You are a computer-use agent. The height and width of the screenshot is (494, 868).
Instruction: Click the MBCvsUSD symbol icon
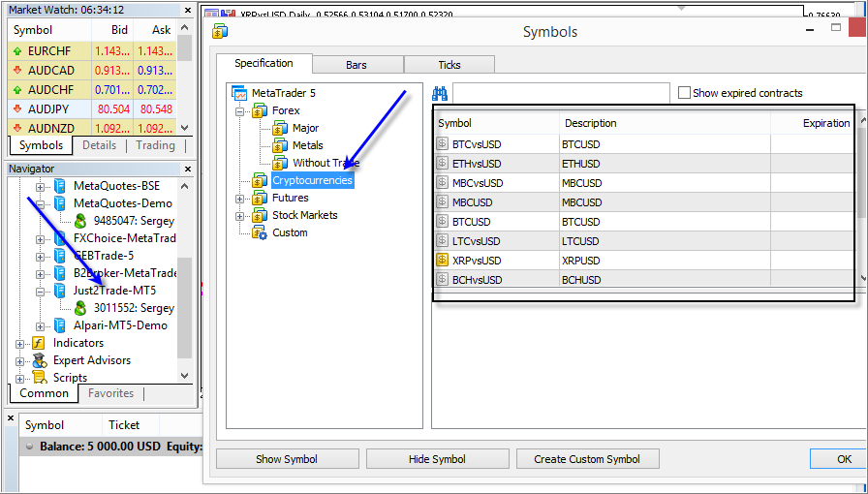click(442, 183)
